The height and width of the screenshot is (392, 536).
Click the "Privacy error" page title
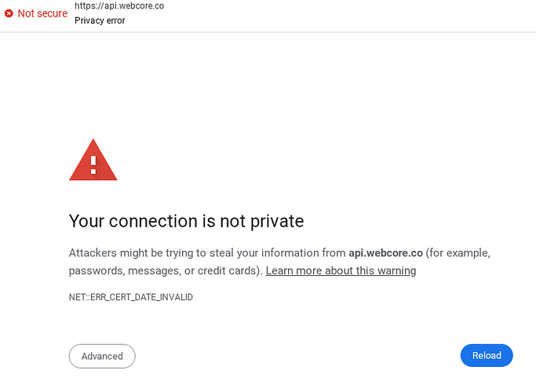click(100, 20)
